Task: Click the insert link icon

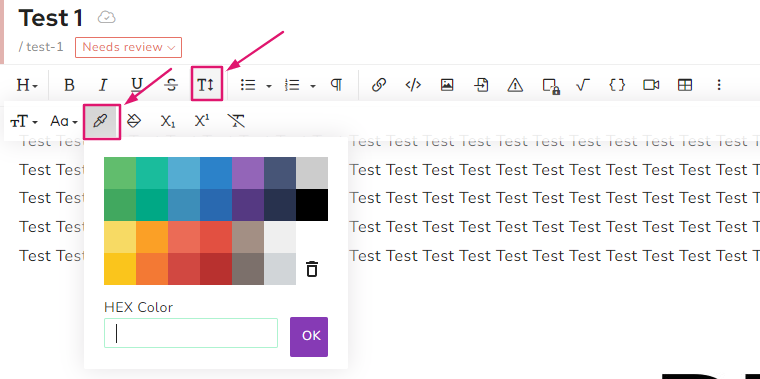Action: coord(379,85)
